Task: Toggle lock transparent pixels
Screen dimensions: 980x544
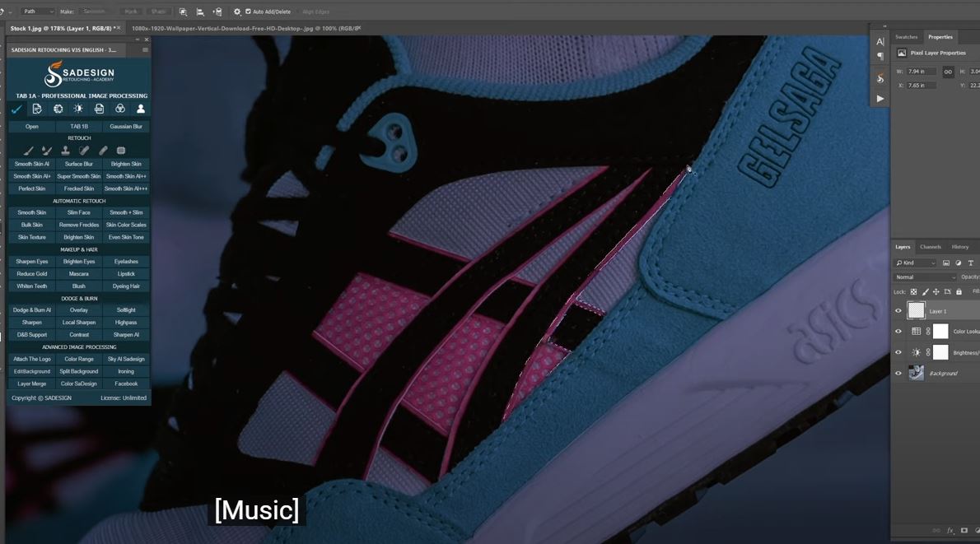Action: pos(914,291)
